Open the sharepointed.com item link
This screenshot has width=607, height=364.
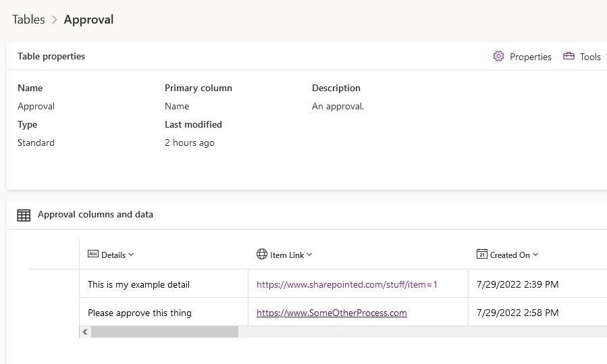pyautogui.click(x=347, y=284)
